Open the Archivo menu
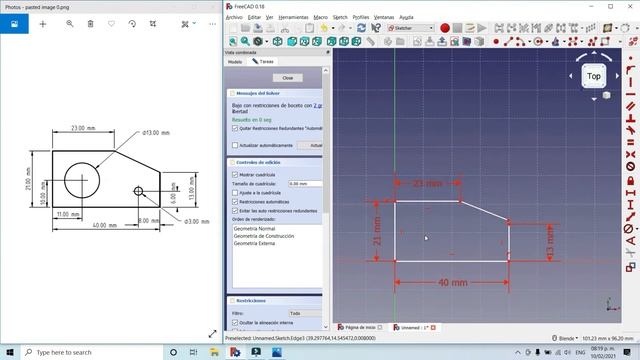640x360 pixels. click(234, 17)
